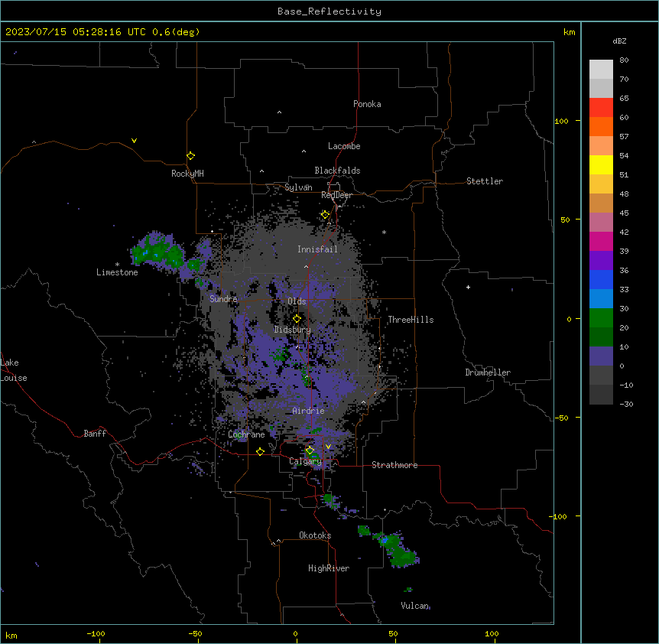
Task: Click the HighRiver town label
Action: tap(329, 568)
